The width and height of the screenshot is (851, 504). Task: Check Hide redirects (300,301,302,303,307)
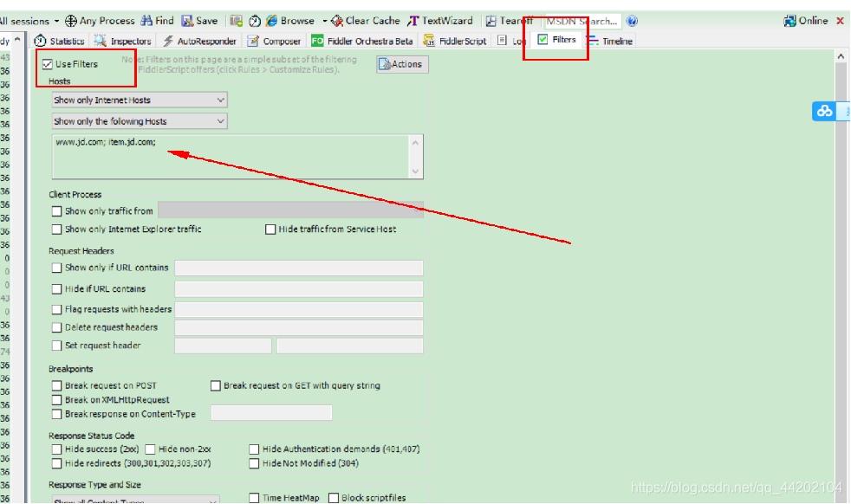56,463
